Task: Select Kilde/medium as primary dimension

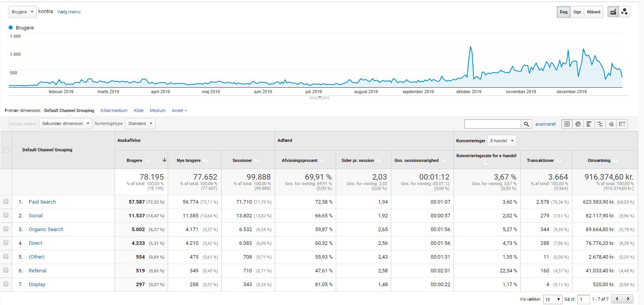Action: 114,110
